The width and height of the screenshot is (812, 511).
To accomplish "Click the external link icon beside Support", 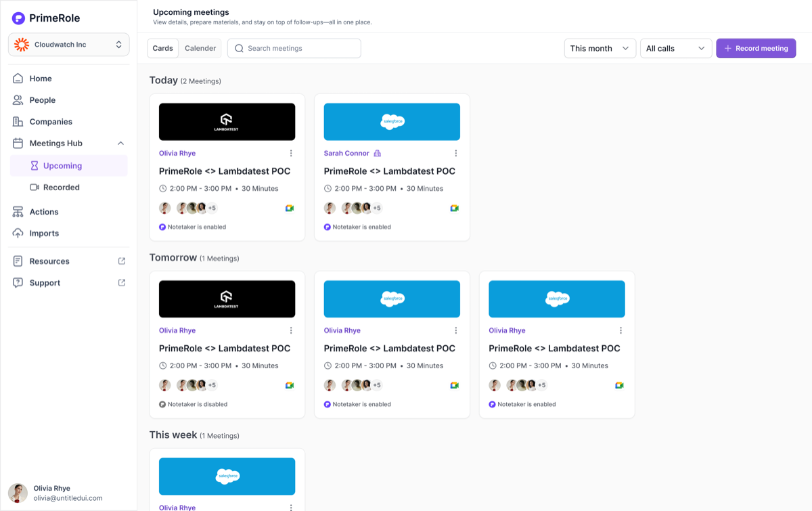I will pos(122,283).
